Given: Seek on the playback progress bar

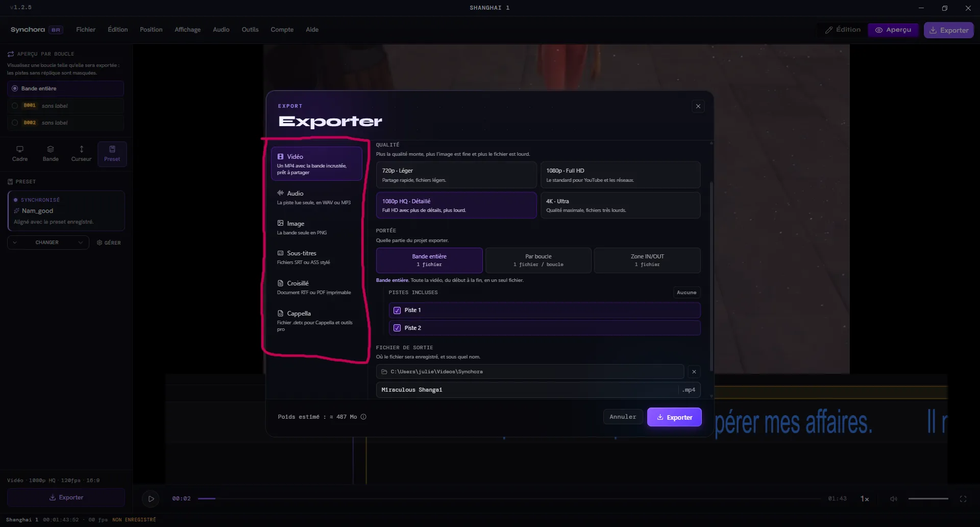Looking at the screenshot, I should [509, 499].
